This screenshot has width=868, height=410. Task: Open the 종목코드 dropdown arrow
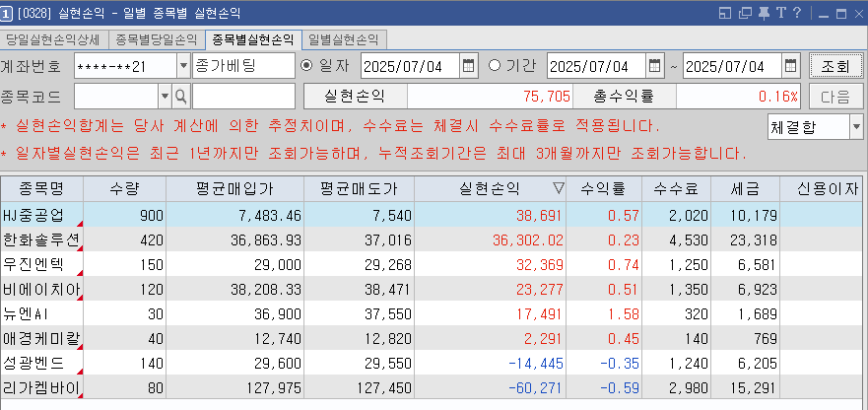165,97
